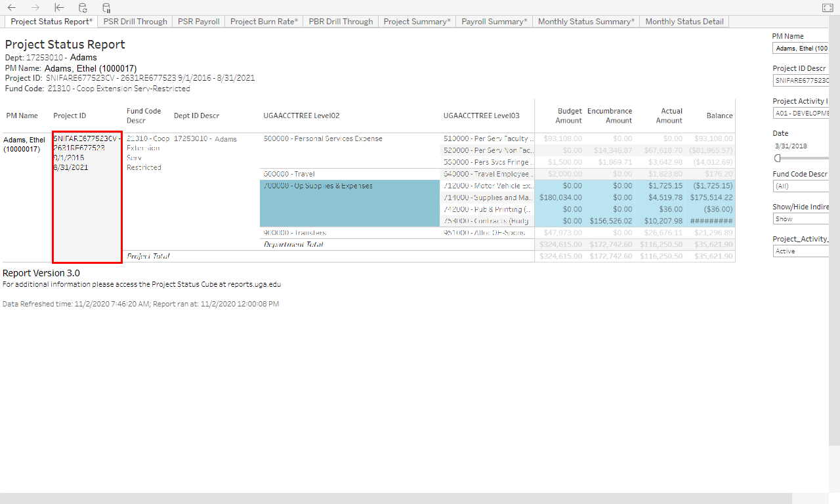Viewport: 840px width, 504px height.
Task: Click the Encumbrance Amount column header
Action: click(610, 115)
